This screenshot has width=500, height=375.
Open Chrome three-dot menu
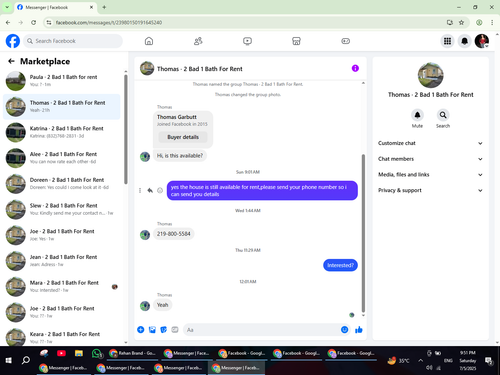(492, 22)
